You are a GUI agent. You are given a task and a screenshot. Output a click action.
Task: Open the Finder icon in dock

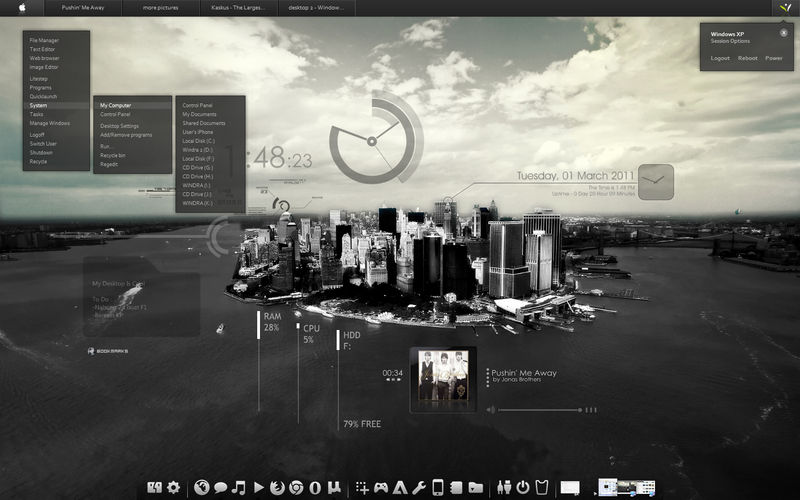[154, 487]
